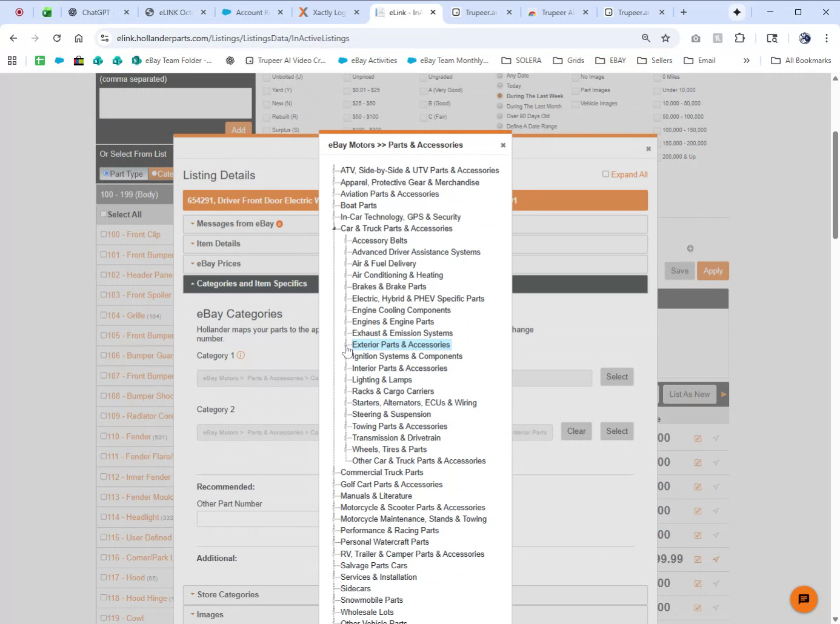This screenshot has width=840, height=624.
Task: Open the site information icon in address bar
Action: click(x=104, y=38)
